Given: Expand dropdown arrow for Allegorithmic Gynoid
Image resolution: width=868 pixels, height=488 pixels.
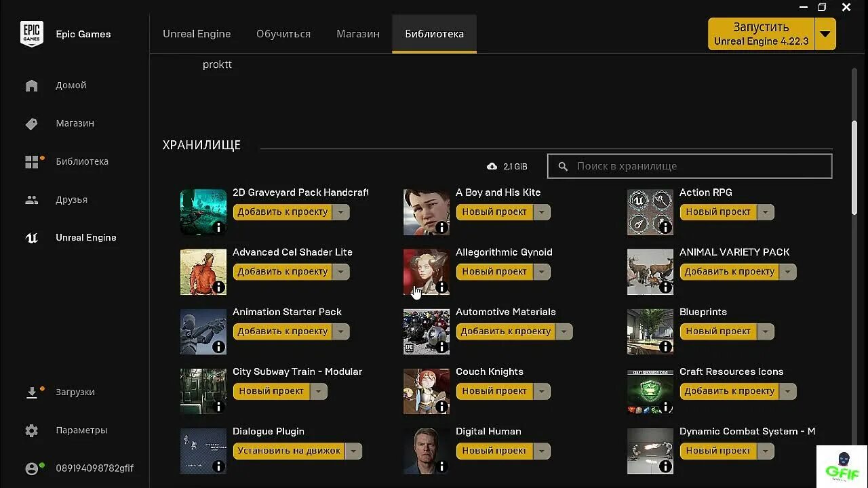Looking at the screenshot, I should [541, 272].
